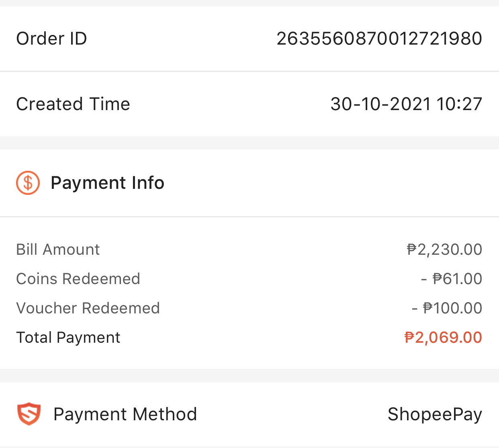The width and height of the screenshot is (499, 448).
Task: Open the Payment Info section header
Action: (249, 183)
